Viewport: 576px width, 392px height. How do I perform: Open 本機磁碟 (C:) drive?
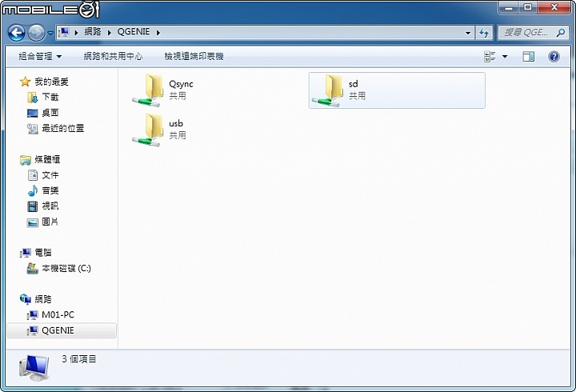point(66,268)
